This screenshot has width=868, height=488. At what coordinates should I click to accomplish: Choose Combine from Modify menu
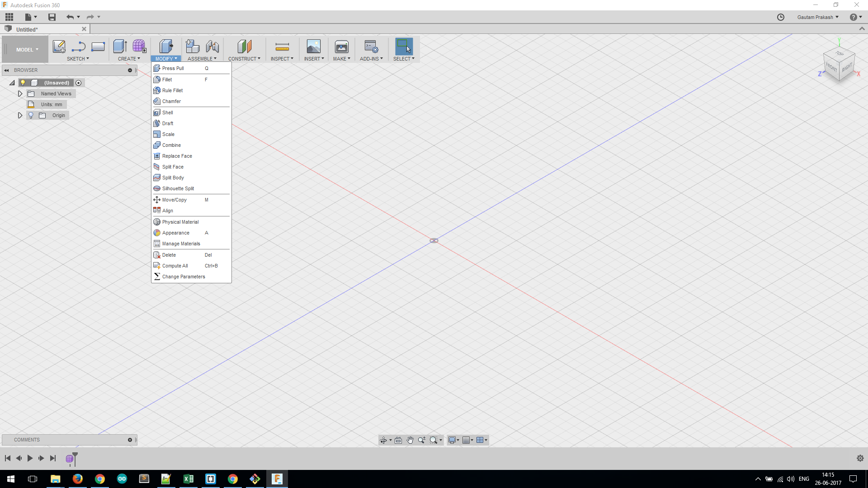click(191, 145)
